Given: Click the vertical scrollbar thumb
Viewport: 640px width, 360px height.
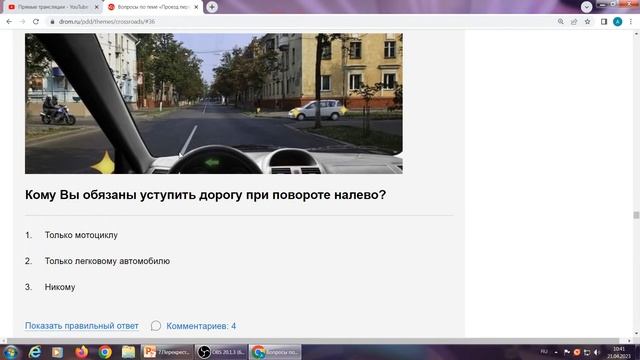Looking at the screenshot, I should click(636, 215).
